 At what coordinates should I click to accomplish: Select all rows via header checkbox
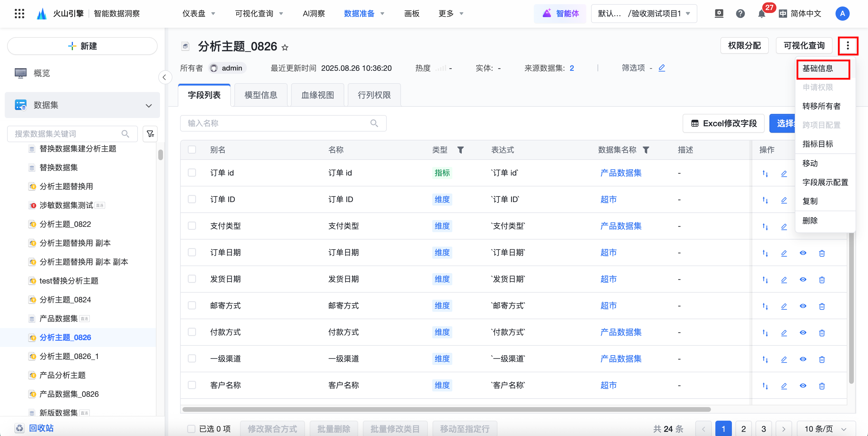tap(192, 150)
